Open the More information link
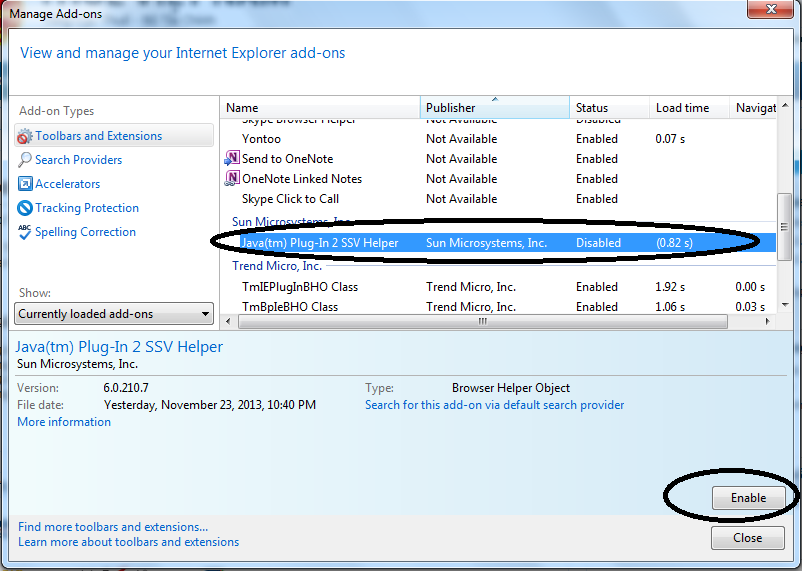 (x=64, y=422)
